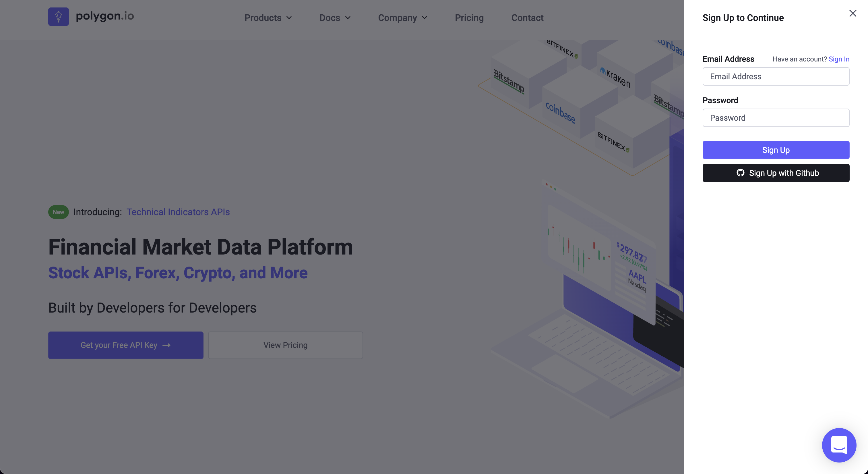Click the 'Financial Market Data Platform' heading
Image resolution: width=868 pixels, height=474 pixels.
(200, 247)
